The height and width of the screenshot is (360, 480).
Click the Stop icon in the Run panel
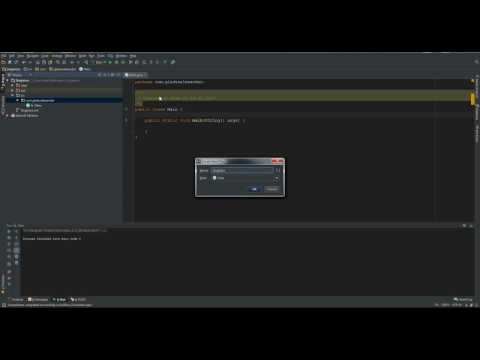click(x=9, y=238)
